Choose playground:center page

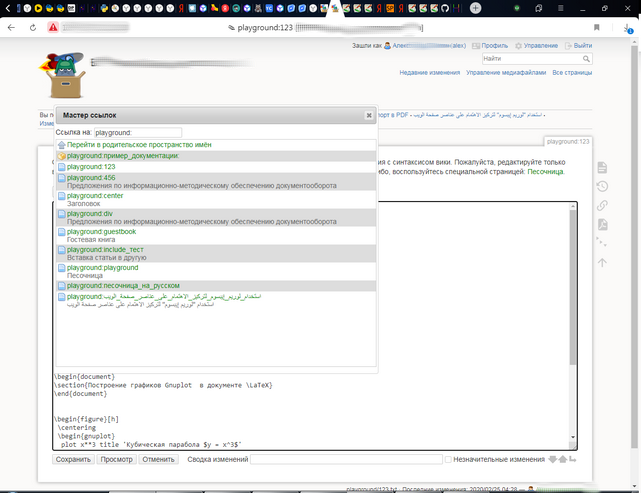tap(95, 196)
